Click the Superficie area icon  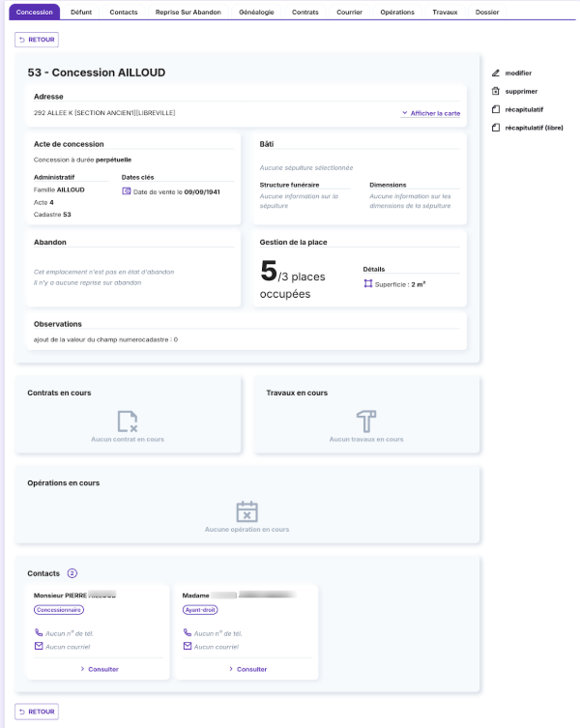point(368,284)
